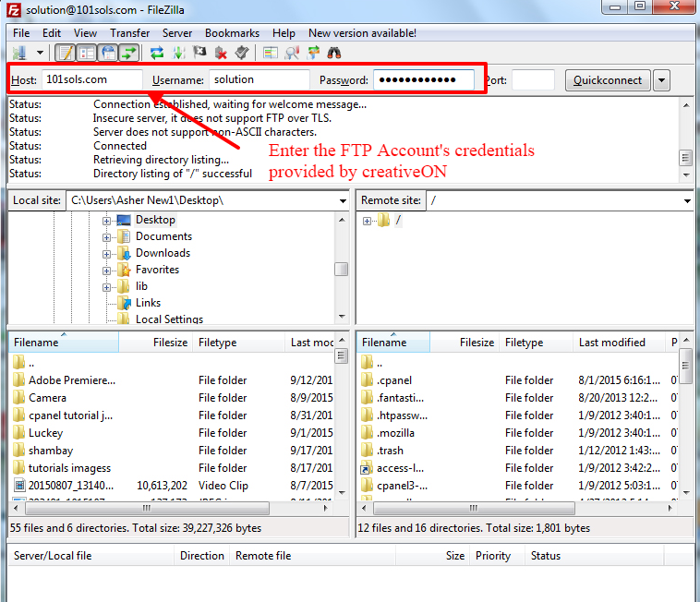Sort local files by Filesize column
The height and width of the screenshot is (602, 700).
(156, 343)
